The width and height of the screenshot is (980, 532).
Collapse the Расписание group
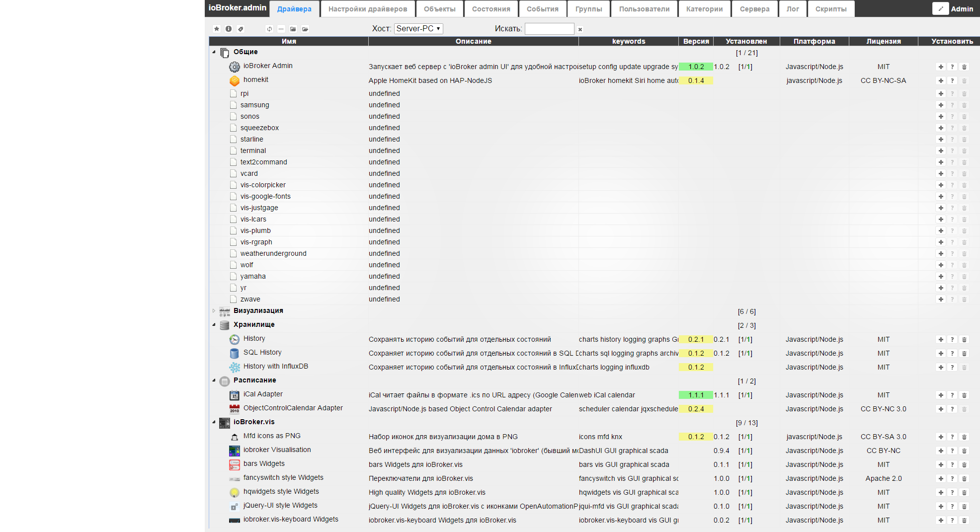coord(214,380)
